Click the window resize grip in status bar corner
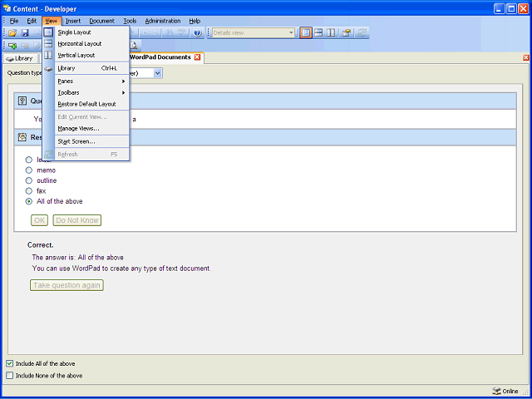Viewport: 532px width, 399px height. (x=526, y=392)
